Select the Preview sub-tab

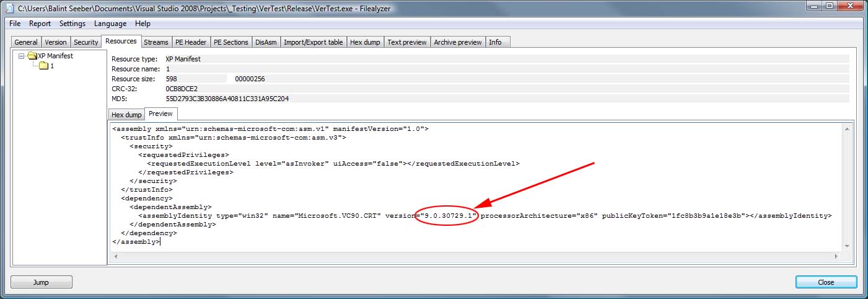point(161,114)
